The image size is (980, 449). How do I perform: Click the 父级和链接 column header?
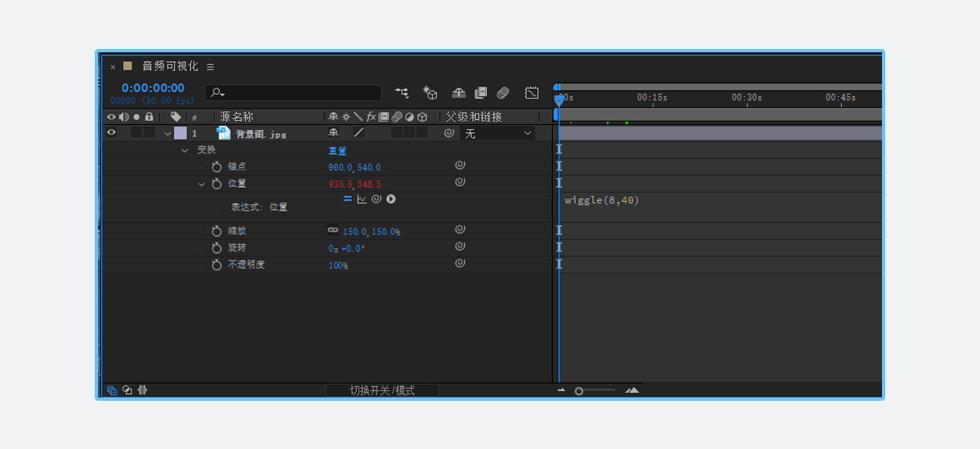click(x=473, y=118)
